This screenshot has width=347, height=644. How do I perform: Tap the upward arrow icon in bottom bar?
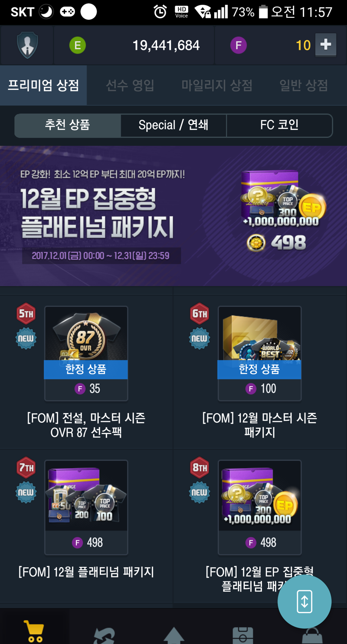[x=173, y=634]
